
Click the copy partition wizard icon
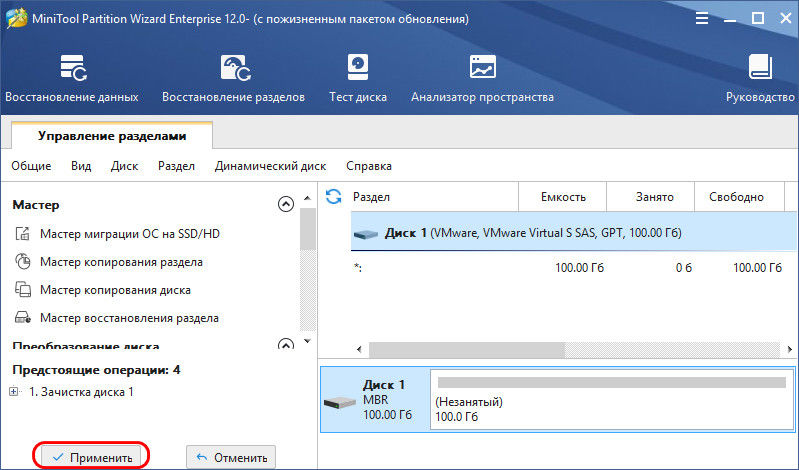[22, 262]
